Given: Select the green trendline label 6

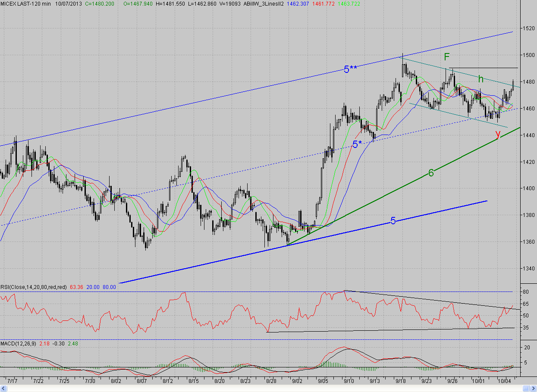Looking at the screenshot, I should click(431, 173).
